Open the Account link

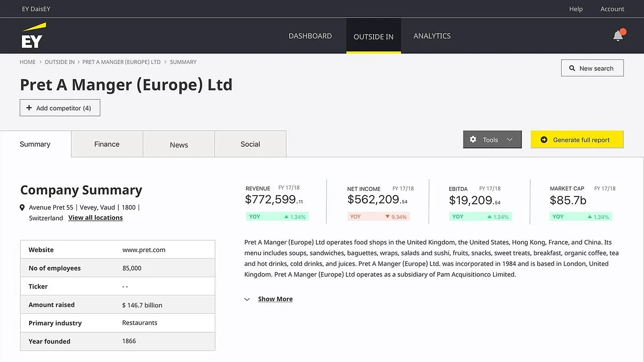coord(612,9)
